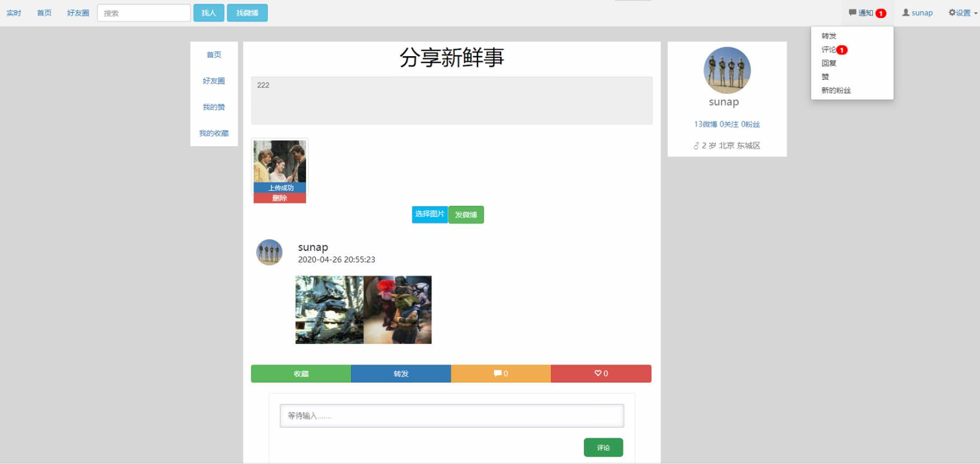The width and height of the screenshot is (980, 464).
Task: Click the red badge next to 通知
Action: point(881,13)
